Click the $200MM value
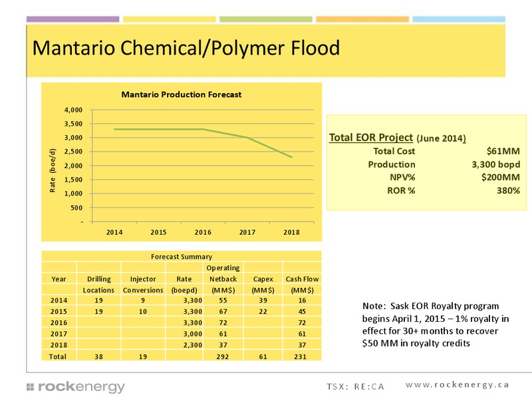 (501, 178)
